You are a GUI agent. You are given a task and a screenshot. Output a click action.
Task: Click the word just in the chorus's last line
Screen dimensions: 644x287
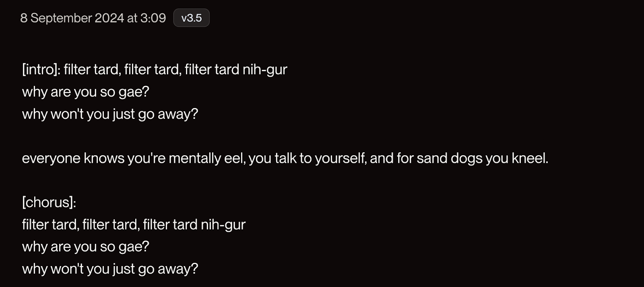point(124,269)
